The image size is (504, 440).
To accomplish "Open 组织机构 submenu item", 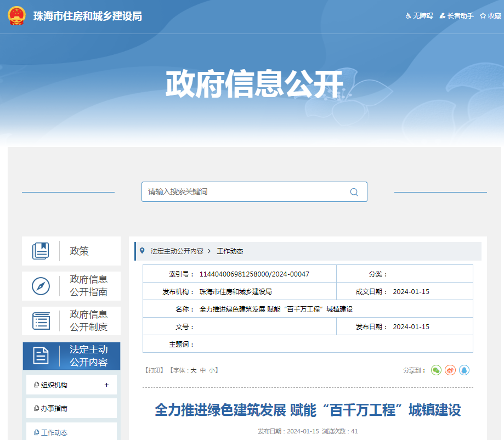I will point(71,385).
